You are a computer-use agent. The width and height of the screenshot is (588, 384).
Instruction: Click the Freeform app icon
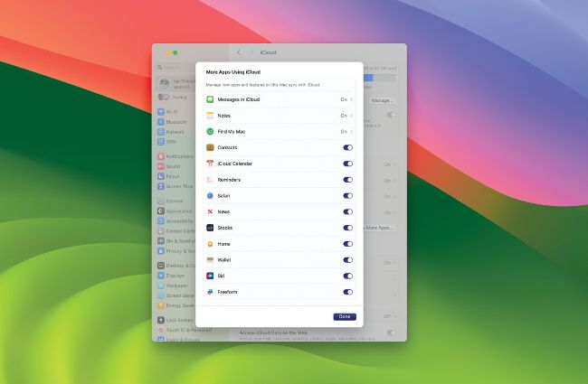(210, 292)
